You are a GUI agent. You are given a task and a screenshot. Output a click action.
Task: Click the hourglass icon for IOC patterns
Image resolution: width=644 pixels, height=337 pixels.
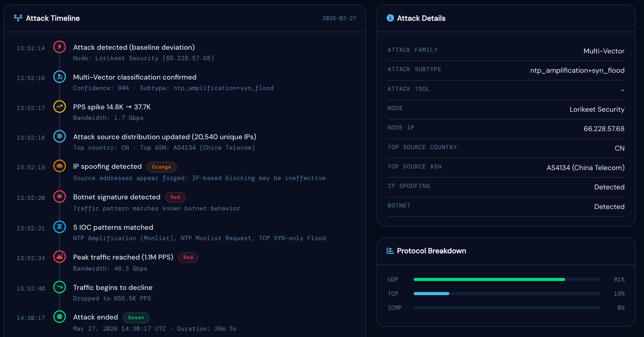click(60, 227)
